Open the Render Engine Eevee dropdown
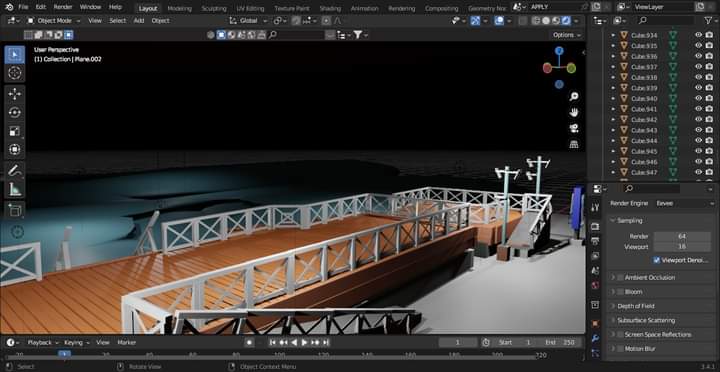Image resolution: width=720 pixels, height=372 pixels. pyautogui.click(x=684, y=203)
